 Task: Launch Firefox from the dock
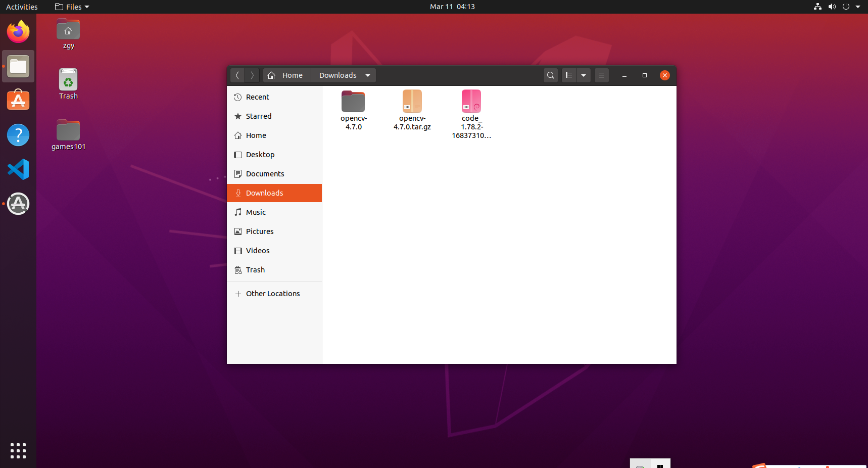click(18, 32)
